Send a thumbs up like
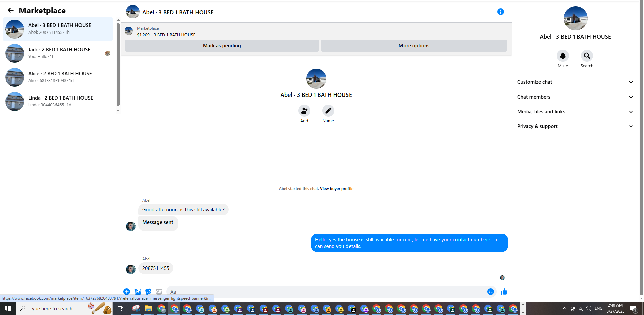 click(x=504, y=292)
